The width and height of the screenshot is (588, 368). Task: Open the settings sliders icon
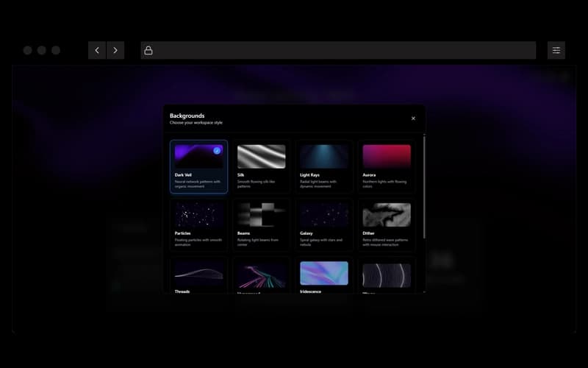[556, 50]
